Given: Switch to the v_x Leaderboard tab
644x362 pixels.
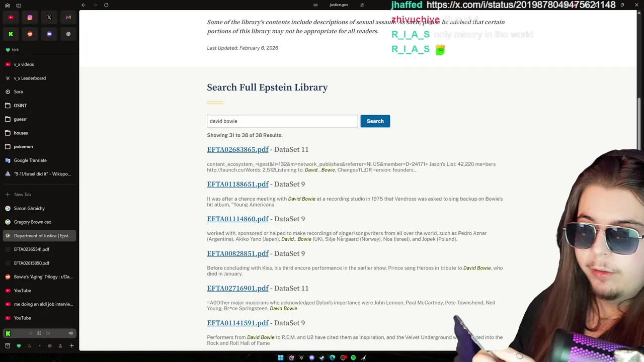Looking at the screenshot, I should 39,78.
